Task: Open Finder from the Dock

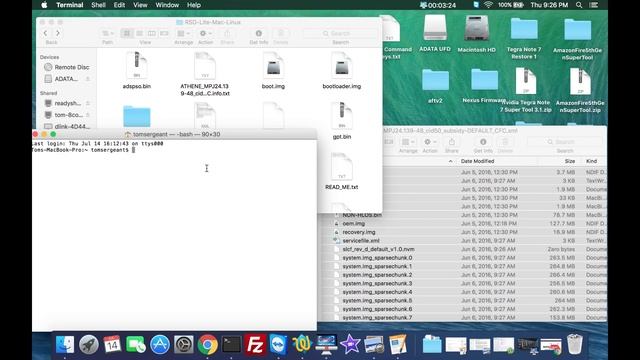Action: 65,344
